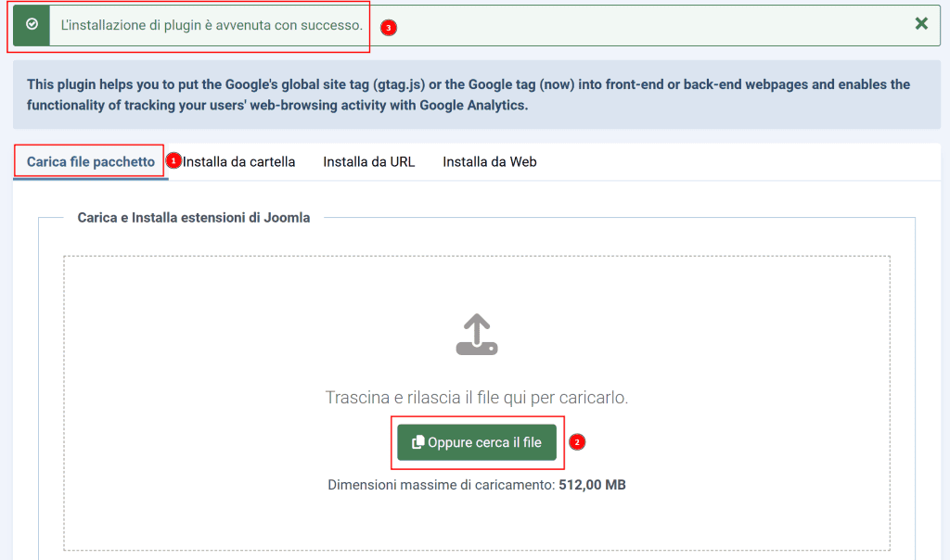Viewport: 950px width, 560px height.
Task: Click the text "Dimensioni massime di caricamento: 512,00 MB"
Action: (477, 485)
